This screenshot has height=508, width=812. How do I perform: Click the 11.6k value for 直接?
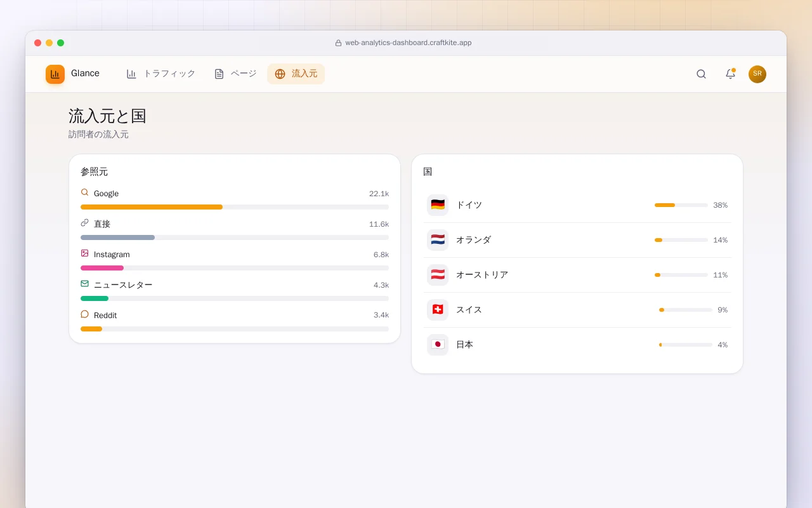point(379,224)
